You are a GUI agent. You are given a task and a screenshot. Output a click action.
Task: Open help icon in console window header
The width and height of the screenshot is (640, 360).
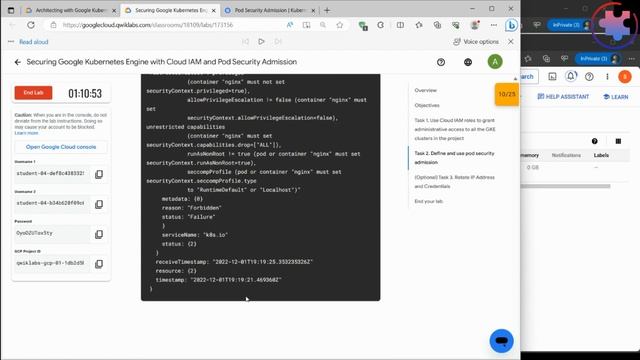pos(589,76)
